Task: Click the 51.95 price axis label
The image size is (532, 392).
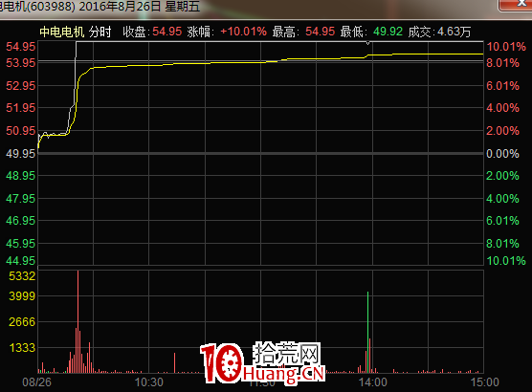Action: (x=21, y=108)
